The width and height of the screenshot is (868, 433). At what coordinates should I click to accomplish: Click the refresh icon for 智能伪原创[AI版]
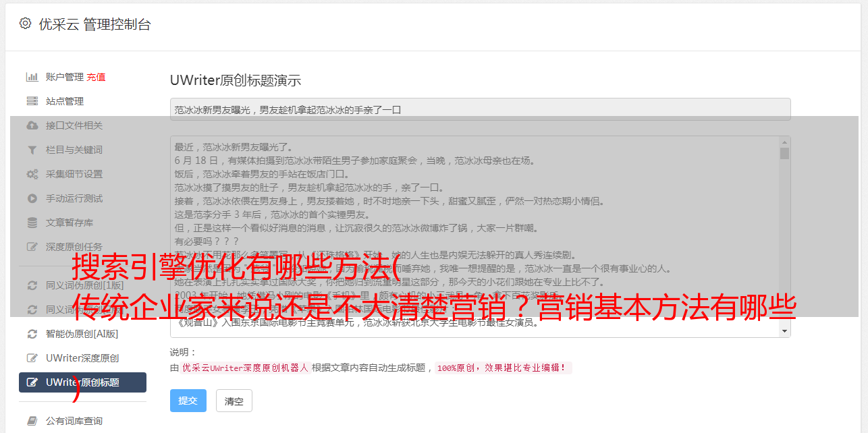[x=32, y=334]
